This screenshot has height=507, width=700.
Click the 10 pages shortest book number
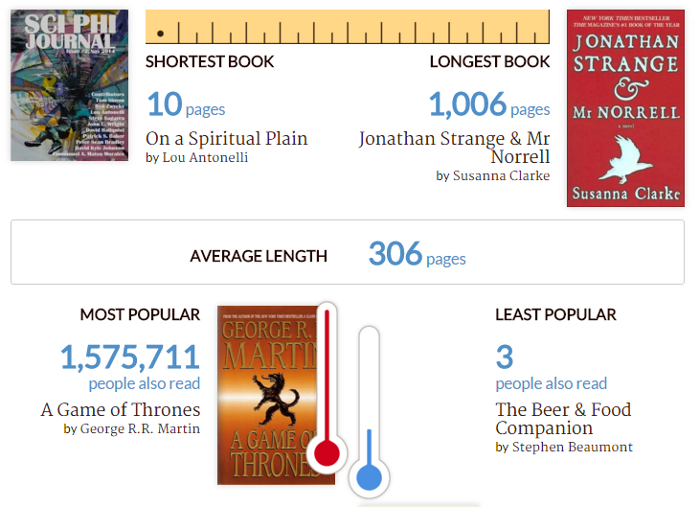point(186,104)
